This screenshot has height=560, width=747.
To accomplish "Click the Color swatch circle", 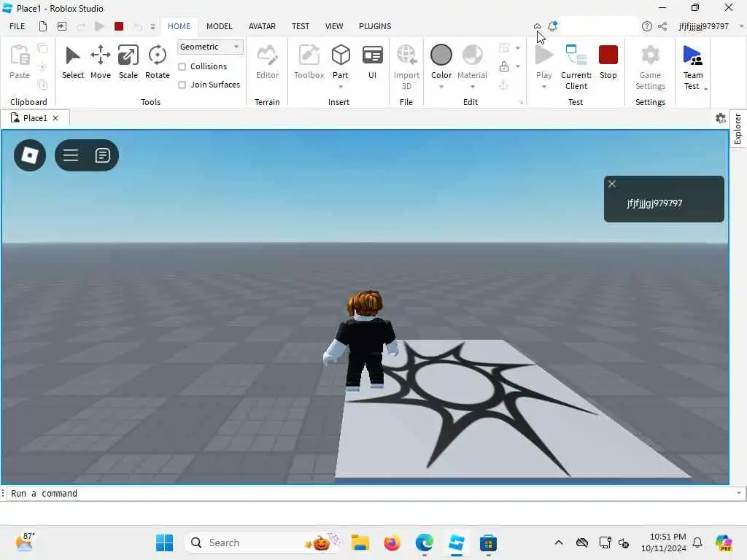I will click(x=441, y=55).
